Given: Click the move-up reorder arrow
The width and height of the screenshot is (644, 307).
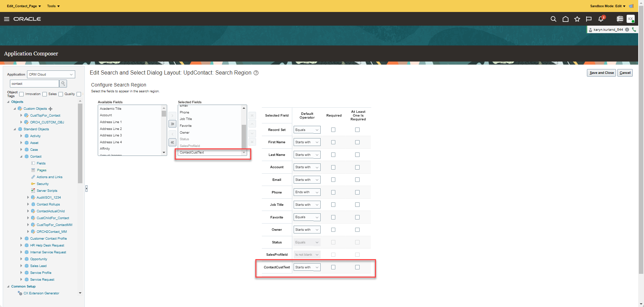Looking at the screenshot, I should [252, 124].
